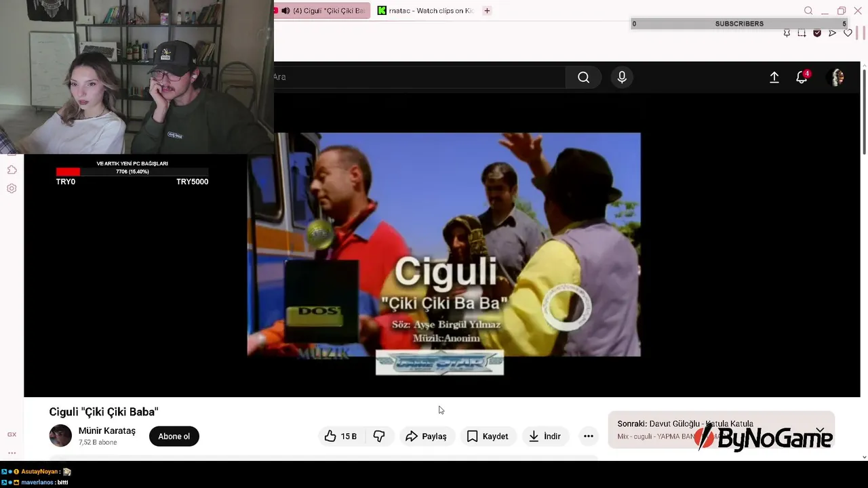Click the donation goal progress bar

[x=132, y=171]
